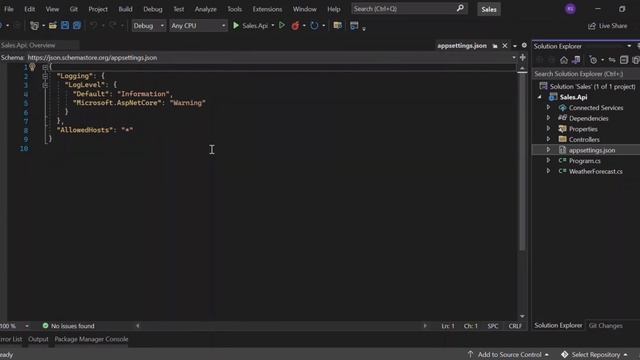
Task: Click the CRLF line ending indicator
Action: (515, 326)
